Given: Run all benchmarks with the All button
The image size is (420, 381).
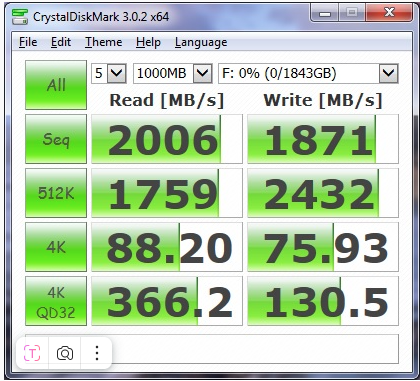Looking at the screenshot, I should pyautogui.click(x=56, y=85).
